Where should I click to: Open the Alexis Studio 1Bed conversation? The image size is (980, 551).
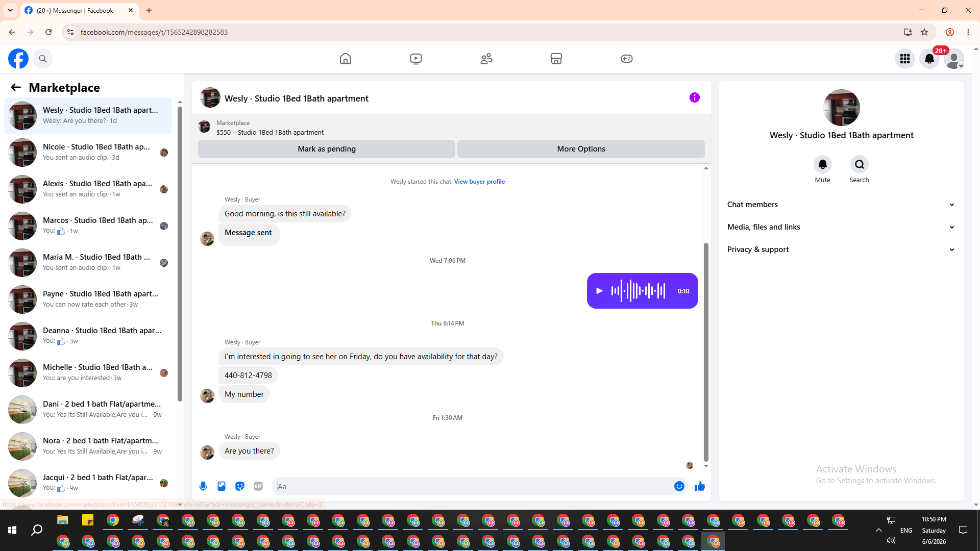[88, 189]
